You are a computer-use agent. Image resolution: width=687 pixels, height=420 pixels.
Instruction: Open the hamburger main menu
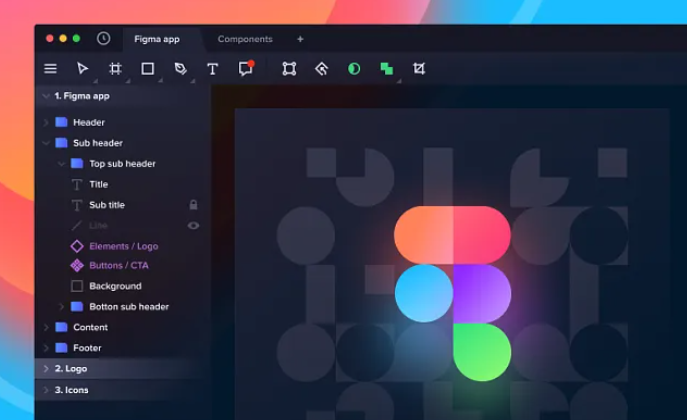tap(50, 69)
